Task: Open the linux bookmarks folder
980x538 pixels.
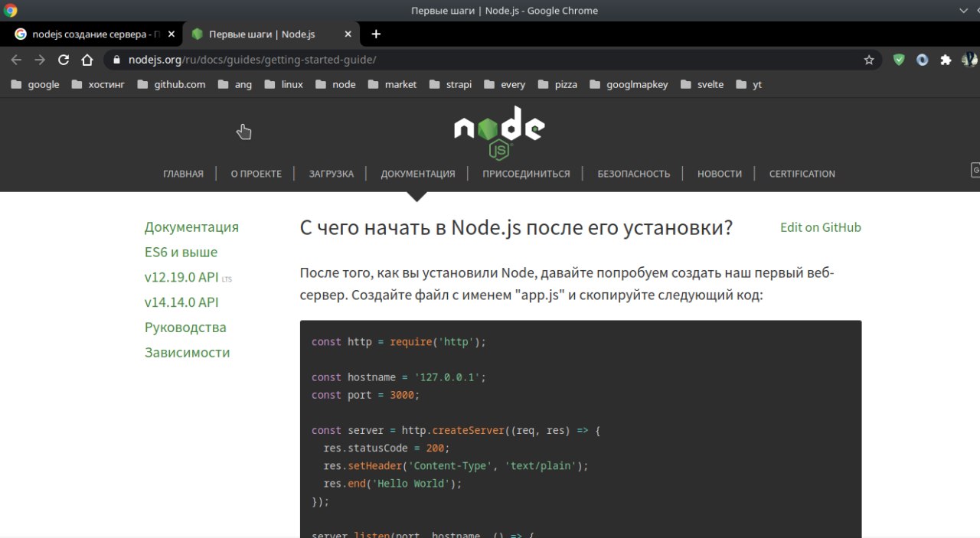Action: (x=283, y=84)
